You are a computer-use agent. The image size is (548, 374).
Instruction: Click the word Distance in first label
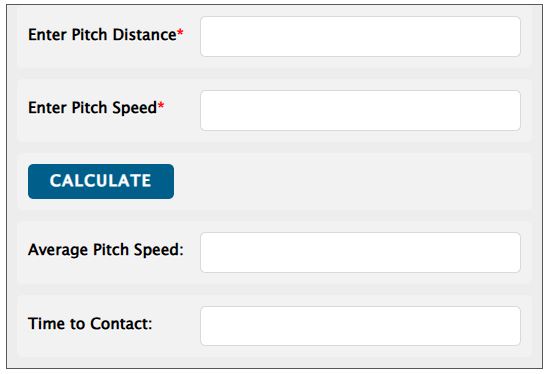145,35
